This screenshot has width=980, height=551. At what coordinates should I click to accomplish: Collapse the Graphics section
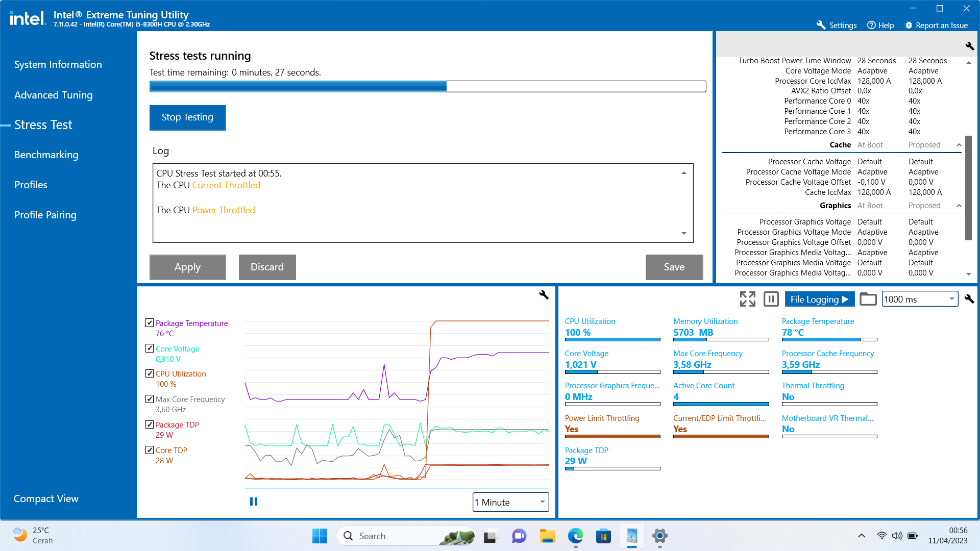point(959,206)
